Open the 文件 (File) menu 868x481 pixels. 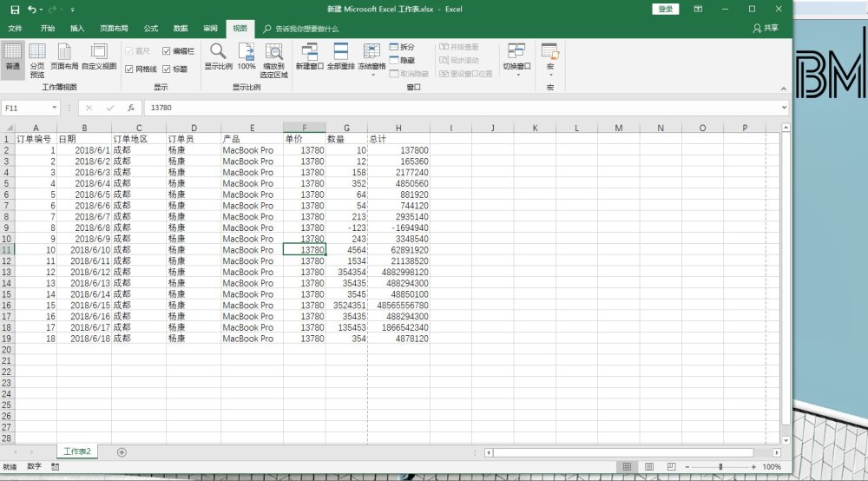(x=16, y=29)
